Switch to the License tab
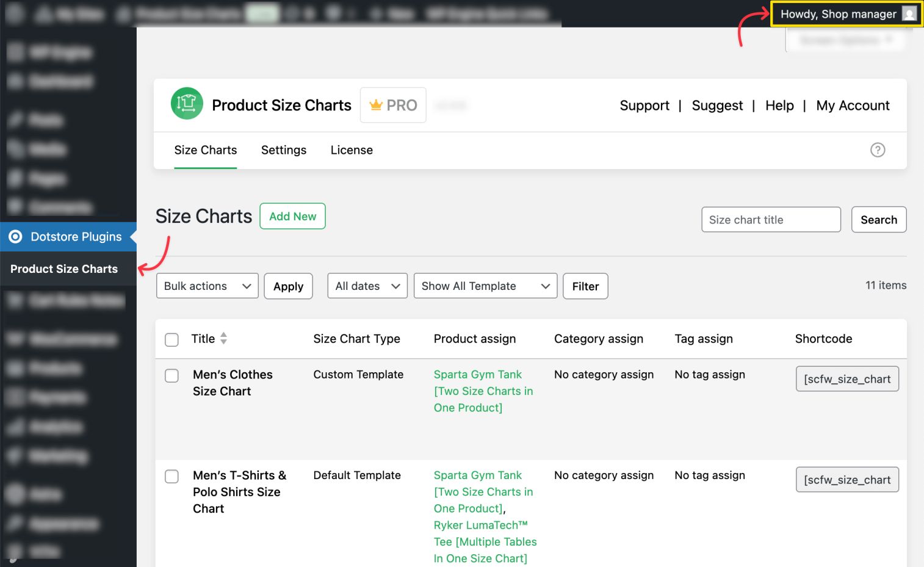 pos(352,150)
